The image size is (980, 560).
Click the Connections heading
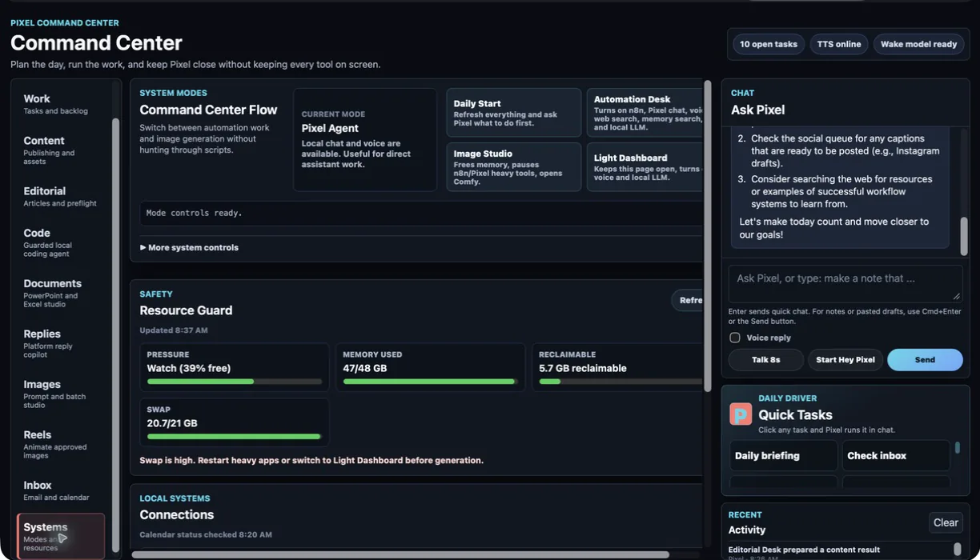177,514
